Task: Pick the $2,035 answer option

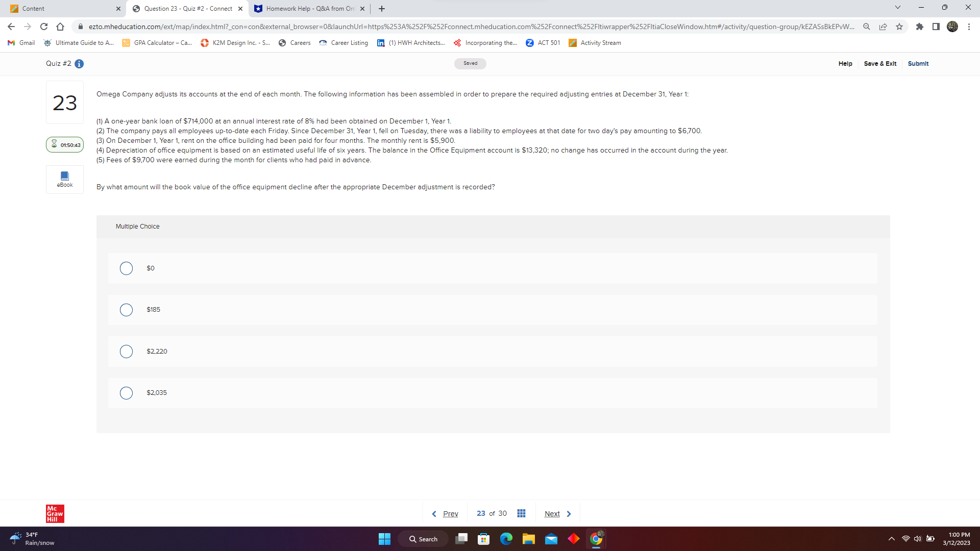Action: point(126,393)
